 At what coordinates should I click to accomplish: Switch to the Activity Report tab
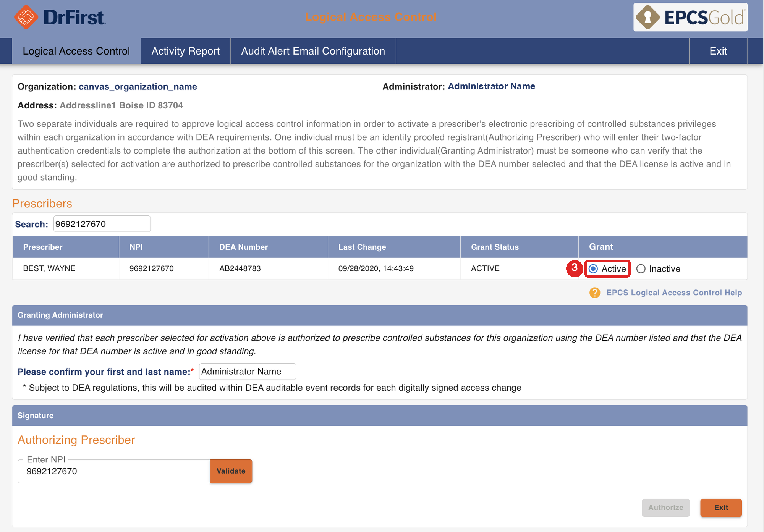[186, 51]
